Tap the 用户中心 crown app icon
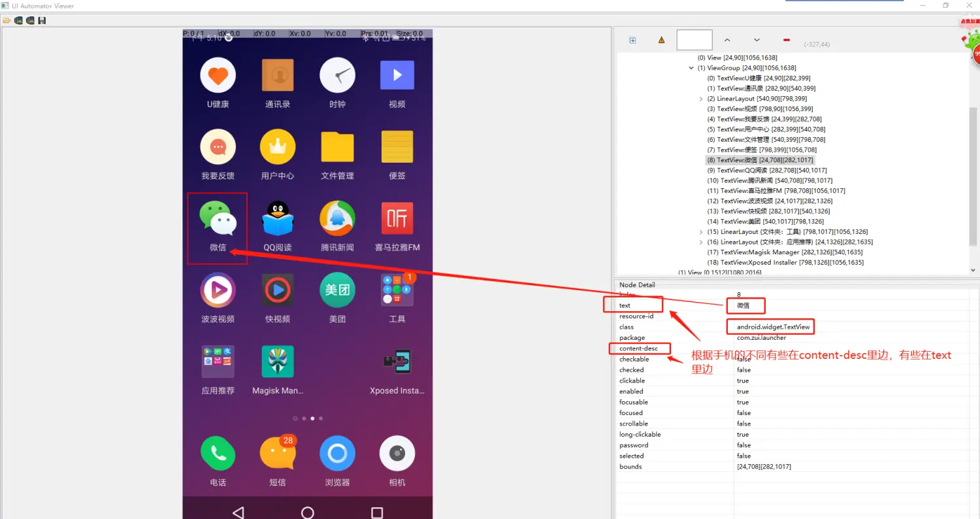 pyautogui.click(x=278, y=147)
